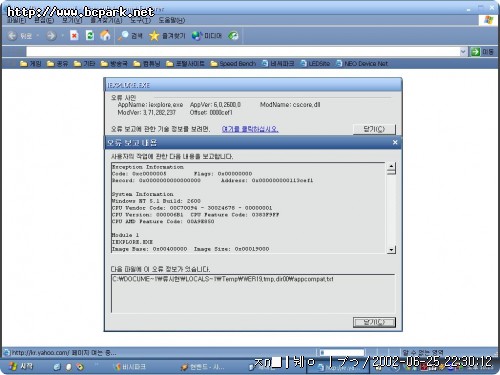Click the report scrollbar thumb
The width and height of the screenshot is (500, 375).
click(391, 172)
